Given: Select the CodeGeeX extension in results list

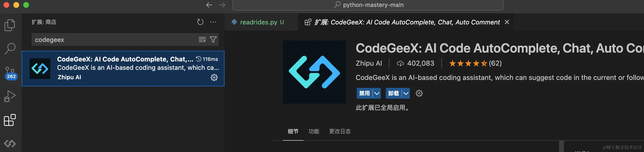Looking at the screenshot, I should pyautogui.click(x=123, y=69).
